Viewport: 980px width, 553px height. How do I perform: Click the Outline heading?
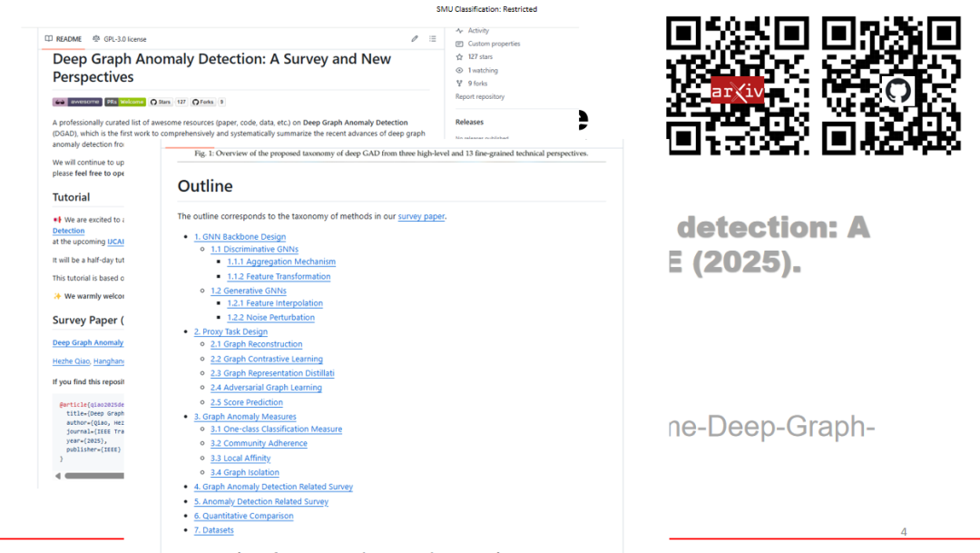point(205,186)
